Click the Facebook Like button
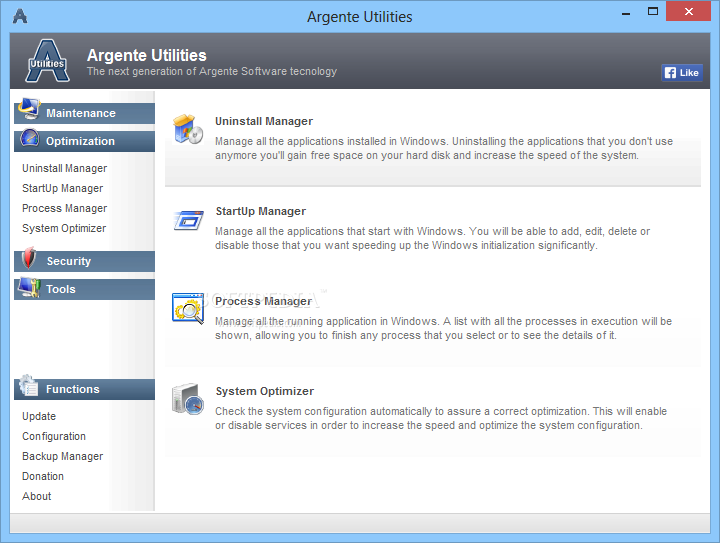720x543 pixels. [x=682, y=73]
